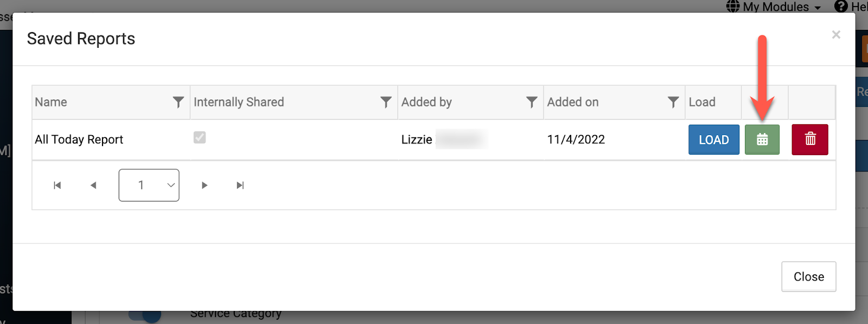Click the green calendar schedule icon
The height and width of the screenshot is (324, 868).
coord(762,139)
